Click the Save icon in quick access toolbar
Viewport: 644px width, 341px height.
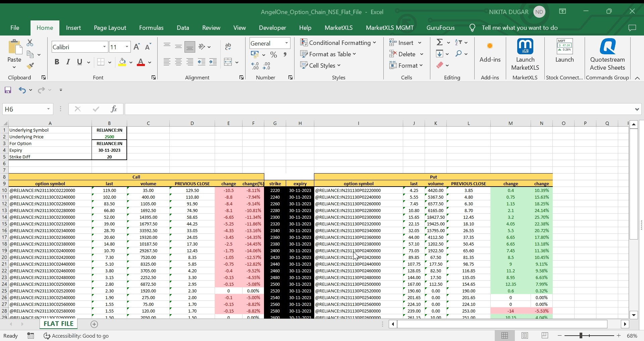(8, 90)
